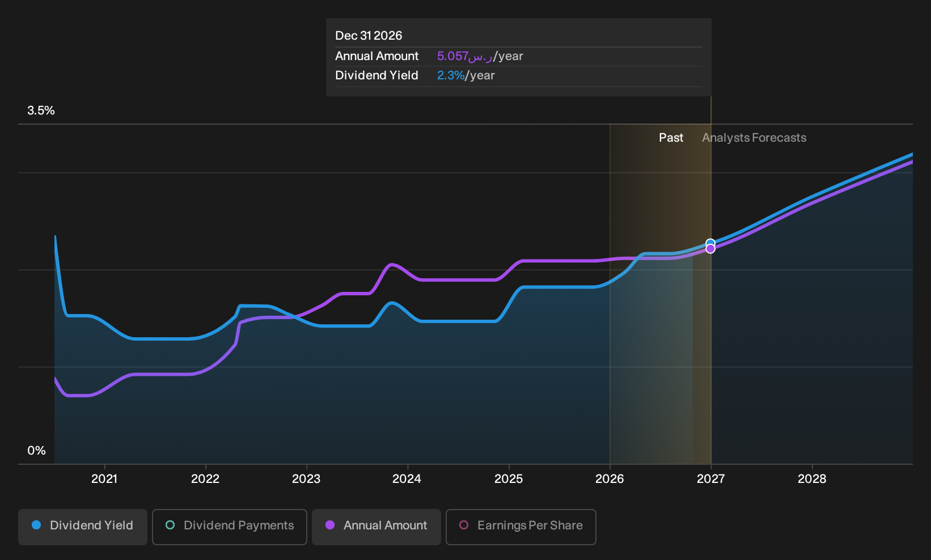Image resolution: width=931 pixels, height=560 pixels.
Task: Click the 3.5% y-axis label
Action: click(41, 111)
